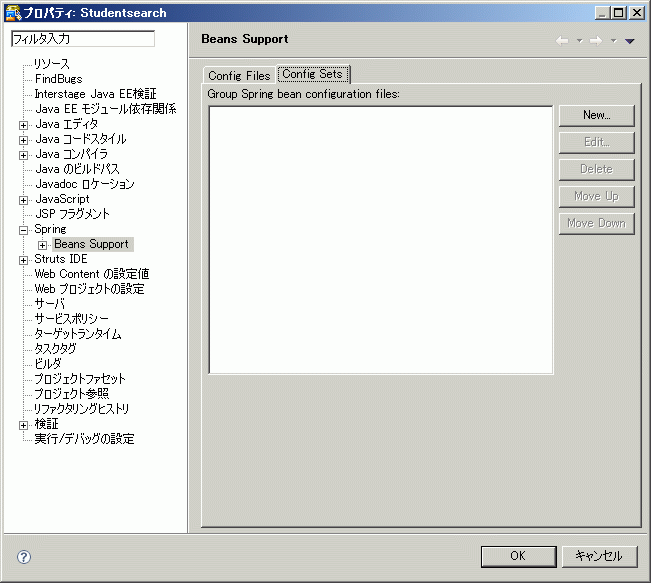This screenshot has width=651, height=583.
Task: Select Java コンパイラ in the tree
Action: (72, 154)
